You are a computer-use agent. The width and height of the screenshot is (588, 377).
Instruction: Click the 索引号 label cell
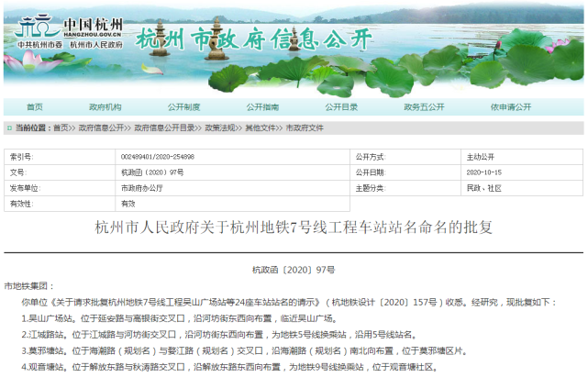click(x=60, y=157)
